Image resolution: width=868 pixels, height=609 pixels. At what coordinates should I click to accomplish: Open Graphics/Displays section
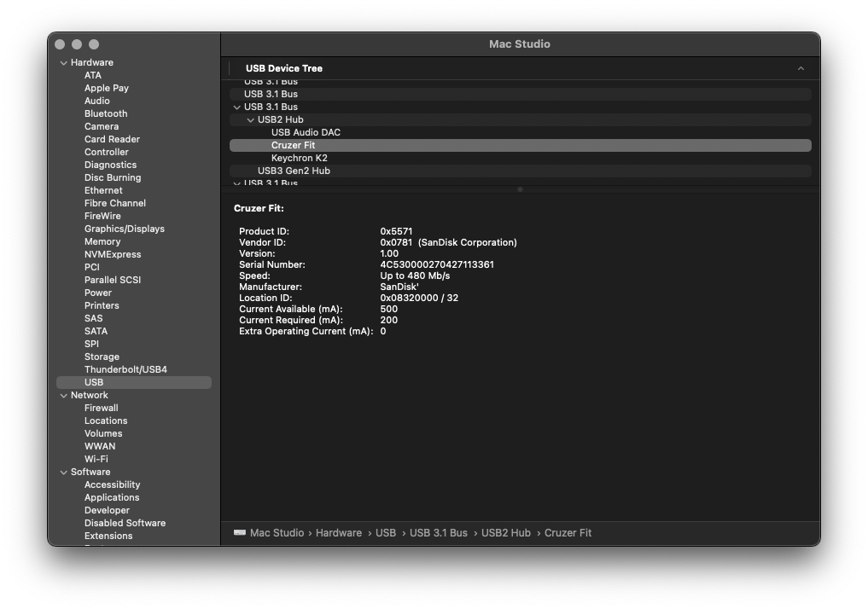click(125, 229)
